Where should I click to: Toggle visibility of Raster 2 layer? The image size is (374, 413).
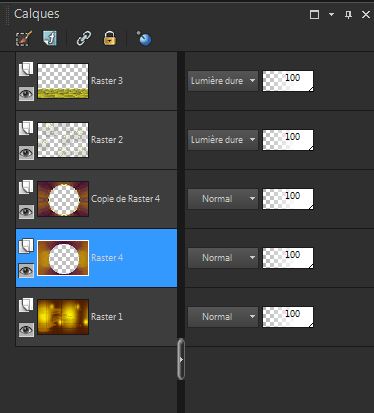pos(26,153)
